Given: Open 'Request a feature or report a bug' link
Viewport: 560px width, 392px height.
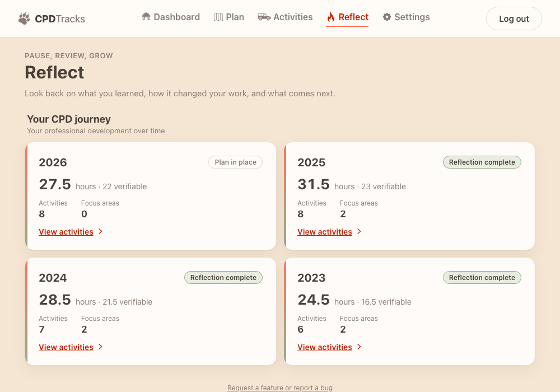Looking at the screenshot, I should [279, 388].
